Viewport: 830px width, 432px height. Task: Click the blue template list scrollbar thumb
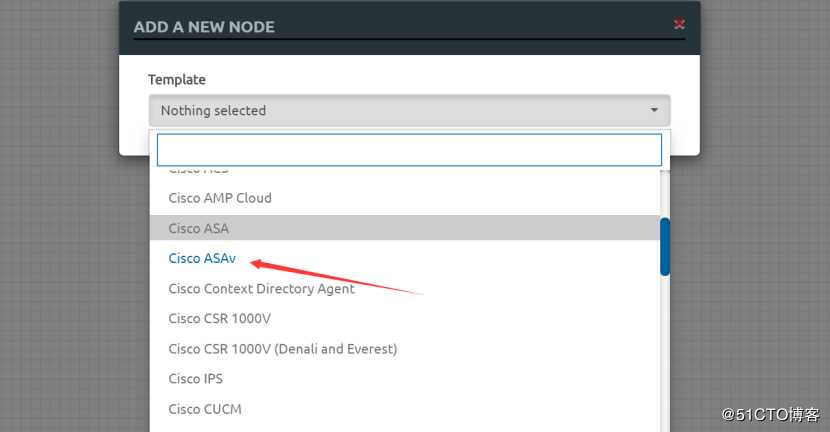pyautogui.click(x=665, y=247)
